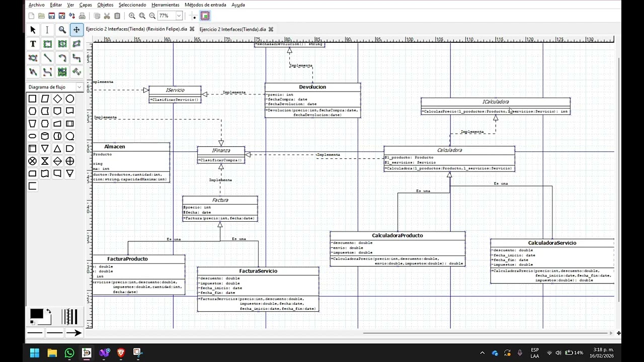Image resolution: width=644 pixels, height=362 pixels.
Task: Choose a line width from the width selector
Action: (69, 317)
